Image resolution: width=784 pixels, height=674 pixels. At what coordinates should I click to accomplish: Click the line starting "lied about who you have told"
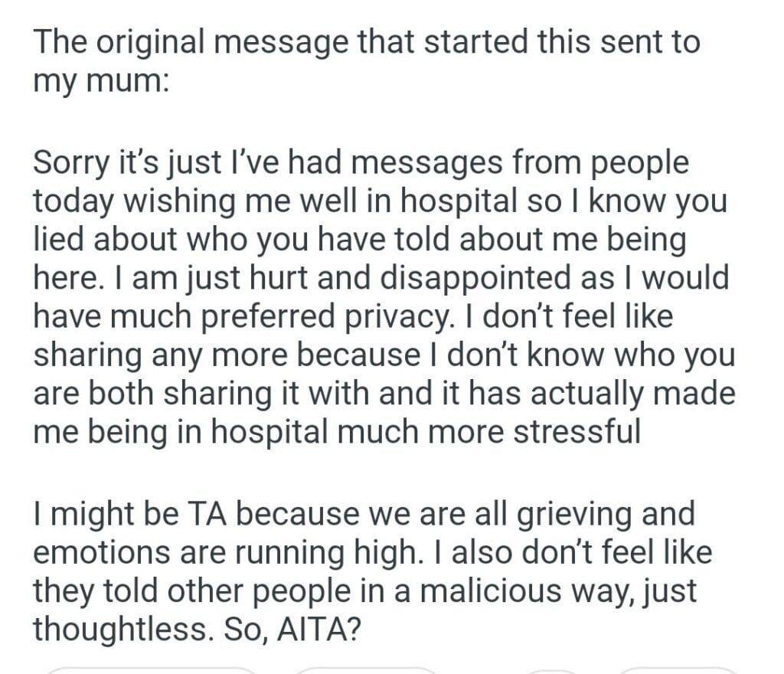tap(359, 240)
